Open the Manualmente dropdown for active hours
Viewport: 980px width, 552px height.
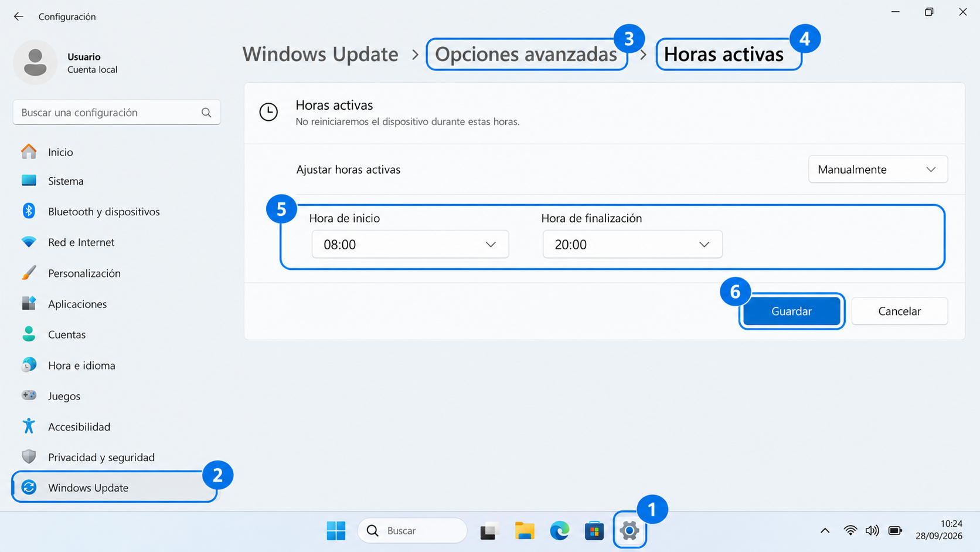point(878,170)
